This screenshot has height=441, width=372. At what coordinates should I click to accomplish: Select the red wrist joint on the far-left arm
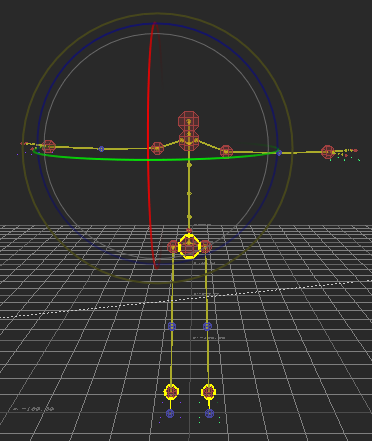[48, 147]
